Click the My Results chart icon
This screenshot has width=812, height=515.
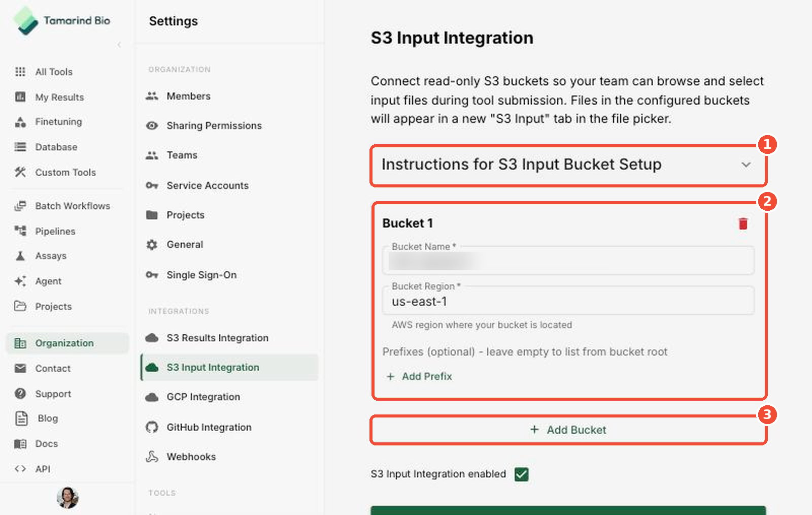pos(20,97)
